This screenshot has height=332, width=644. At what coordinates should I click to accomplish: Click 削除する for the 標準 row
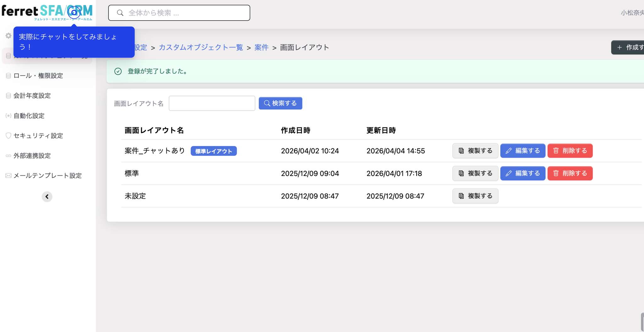pos(570,173)
